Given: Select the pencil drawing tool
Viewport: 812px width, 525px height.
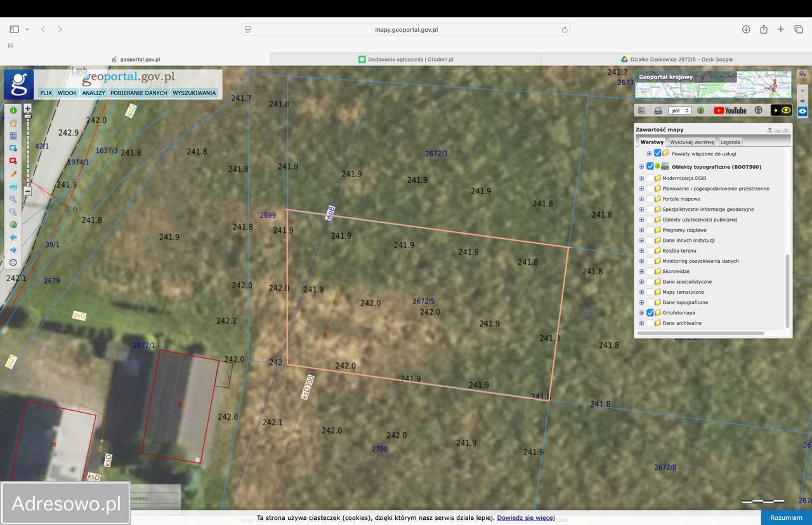Looking at the screenshot, I should point(13,174).
